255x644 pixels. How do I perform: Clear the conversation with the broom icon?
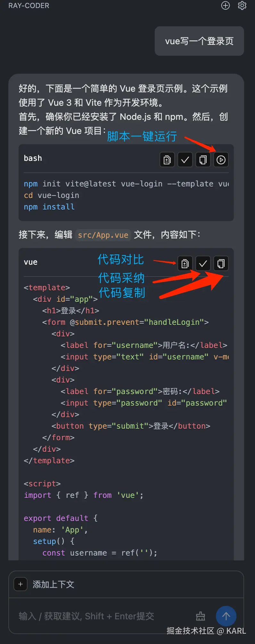coord(201,616)
